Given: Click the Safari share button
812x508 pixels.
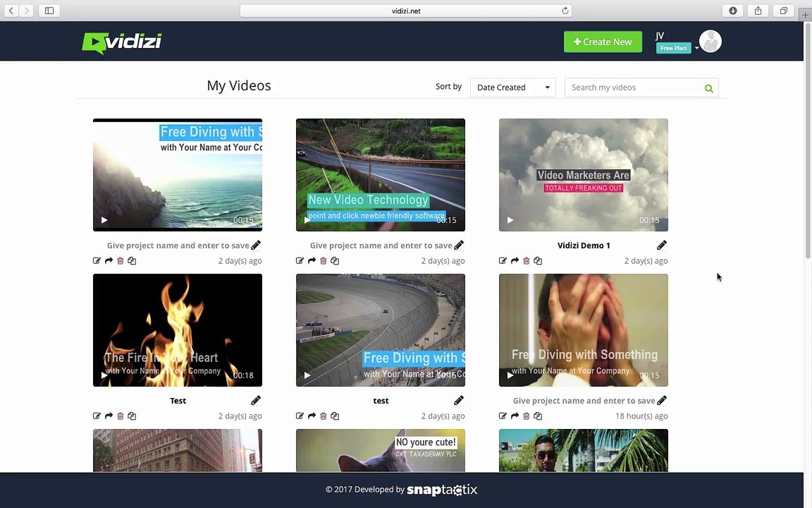Looking at the screenshot, I should coord(758,11).
